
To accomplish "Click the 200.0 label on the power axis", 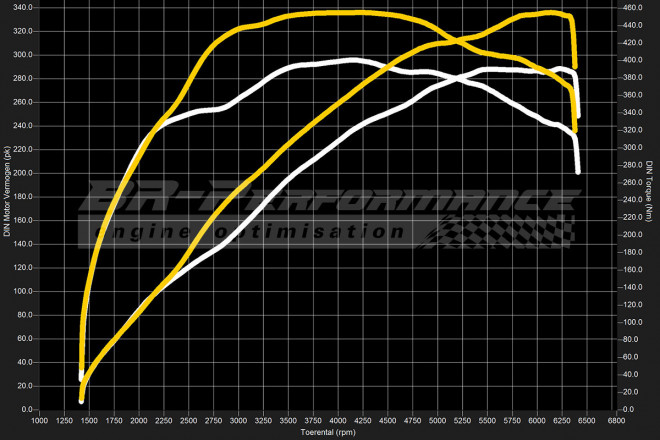I will pyautogui.click(x=22, y=173).
